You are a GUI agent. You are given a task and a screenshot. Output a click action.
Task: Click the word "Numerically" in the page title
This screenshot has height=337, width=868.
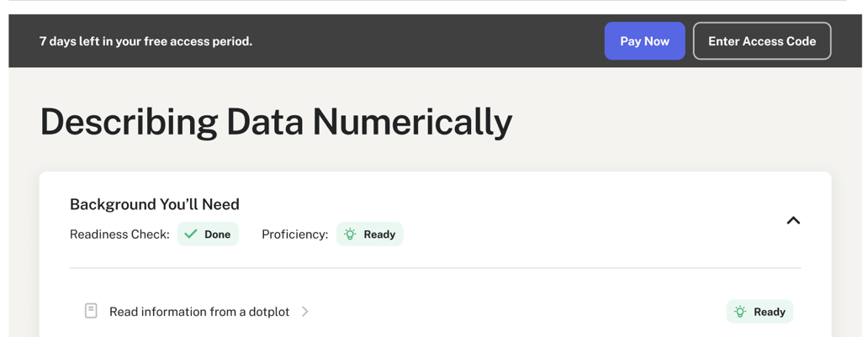click(412, 122)
